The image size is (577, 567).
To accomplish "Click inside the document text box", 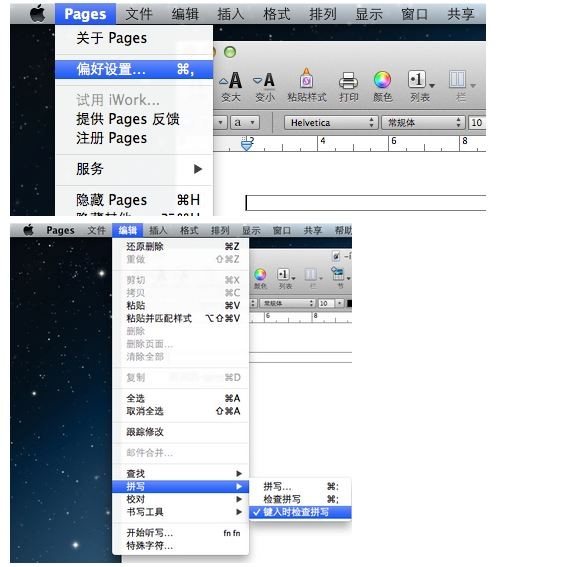I will [366, 203].
